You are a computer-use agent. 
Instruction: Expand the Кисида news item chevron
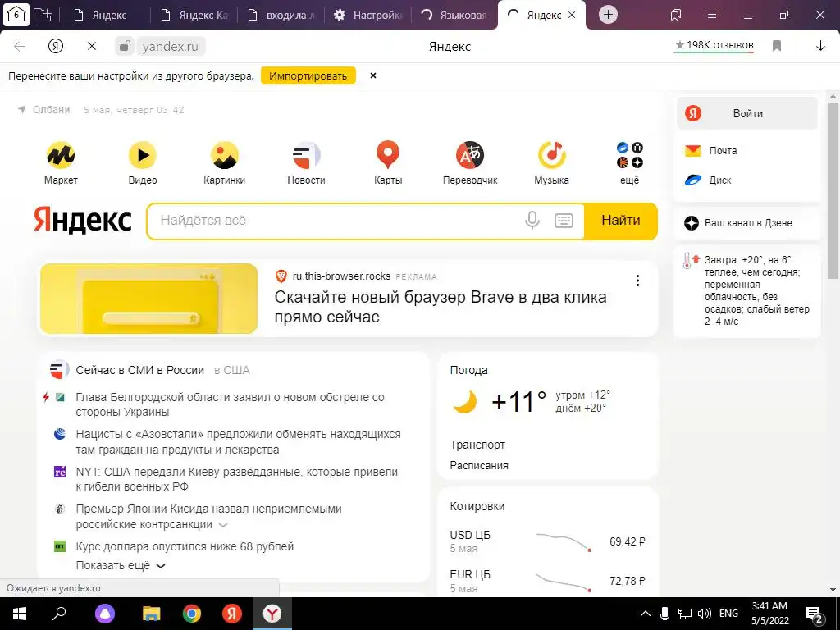pos(223,524)
